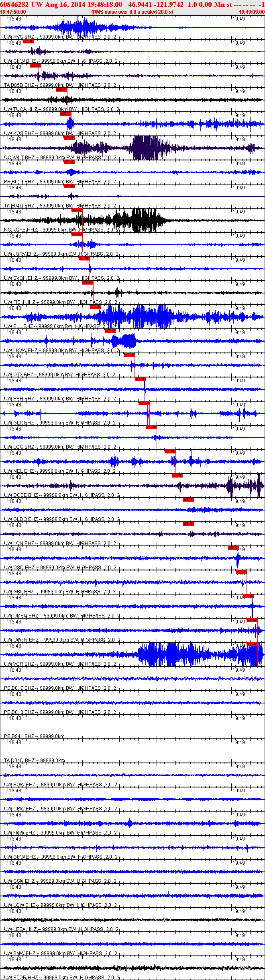Click the arrival marker on the DOSE trace
This screenshot has height=980, width=265.
coord(177,476)
